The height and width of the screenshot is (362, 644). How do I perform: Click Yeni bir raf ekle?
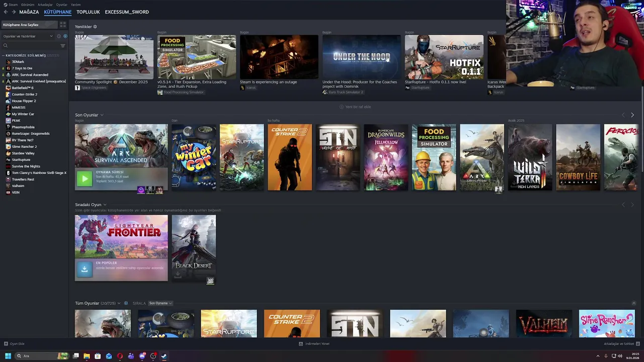[x=355, y=107]
